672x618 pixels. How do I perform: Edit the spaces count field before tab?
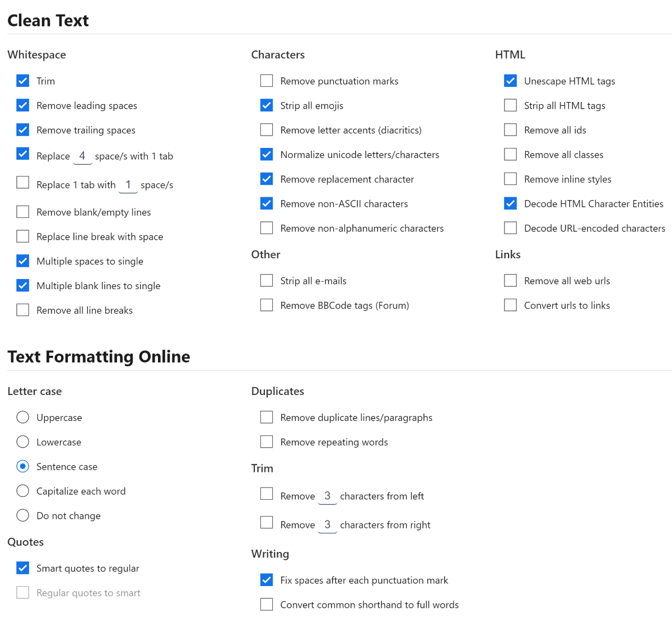click(x=82, y=156)
